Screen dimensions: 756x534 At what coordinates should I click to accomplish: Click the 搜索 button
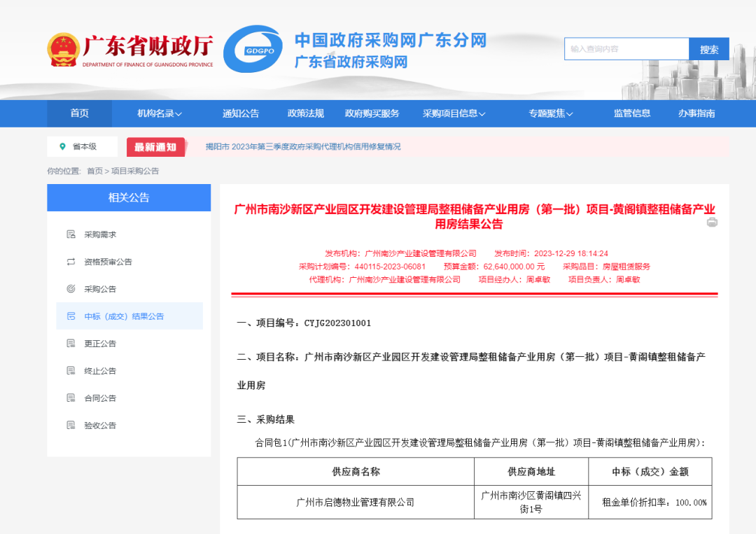709,49
